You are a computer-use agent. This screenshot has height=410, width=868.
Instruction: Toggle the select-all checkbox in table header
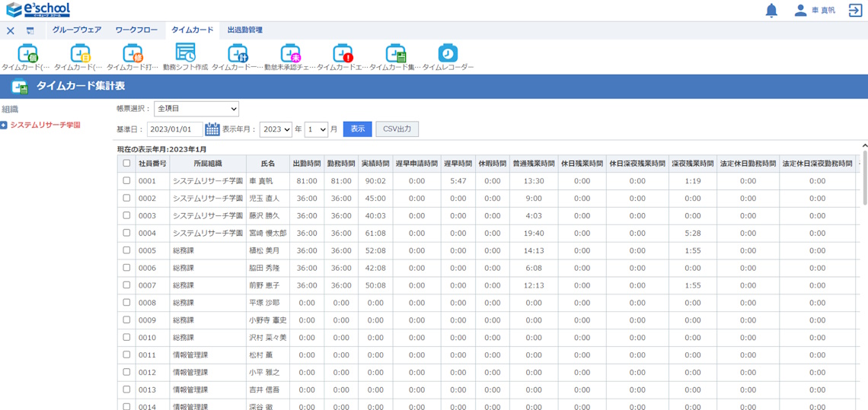tap(126, 164)
